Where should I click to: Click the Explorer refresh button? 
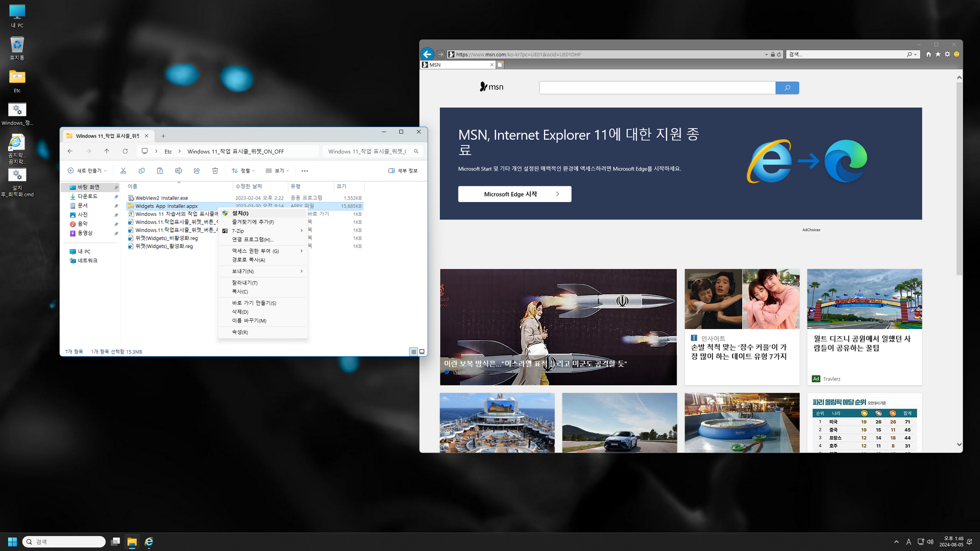click(x=125, y=151)
